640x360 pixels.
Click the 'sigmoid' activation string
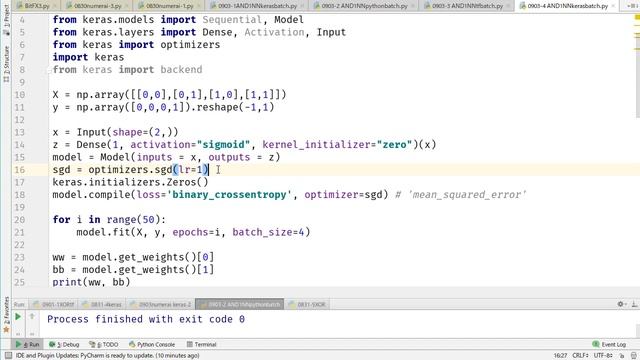[x=223, y=144]
